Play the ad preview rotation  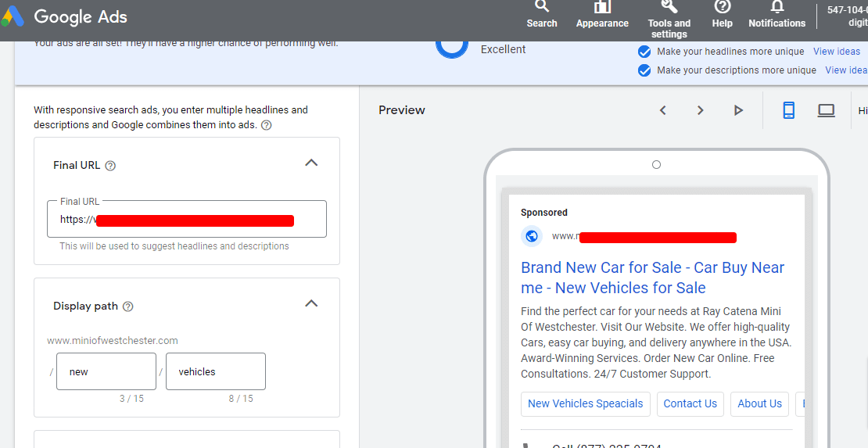[x=738, y=110]
